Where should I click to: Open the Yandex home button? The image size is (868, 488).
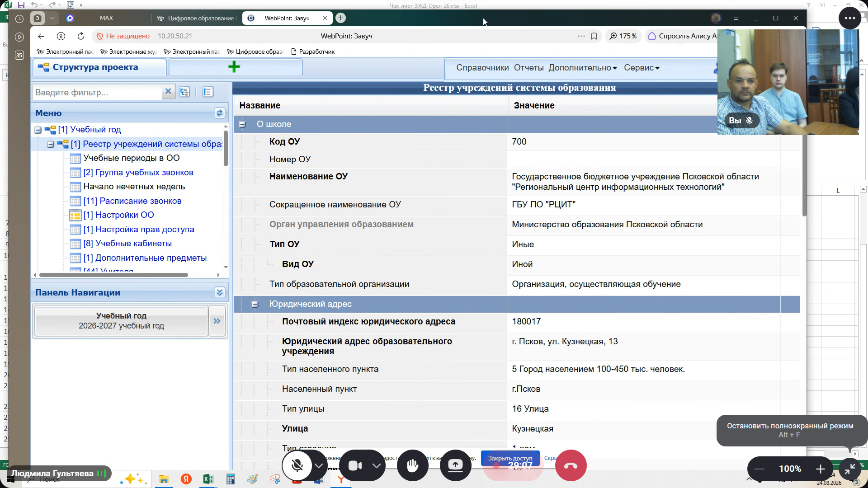61,36
